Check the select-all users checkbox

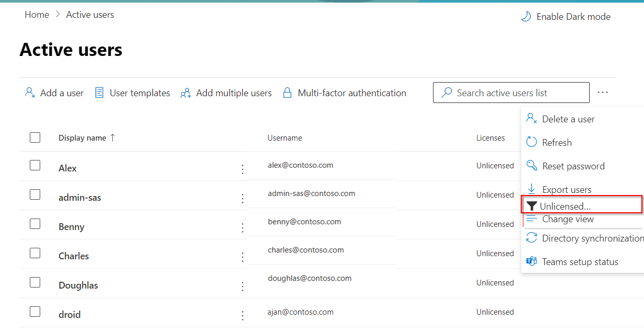tap(35, 137)
